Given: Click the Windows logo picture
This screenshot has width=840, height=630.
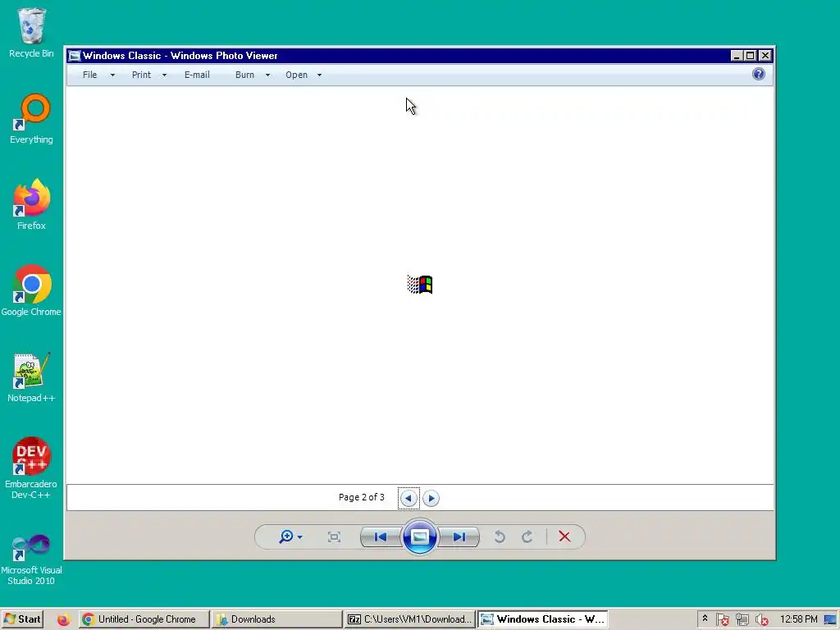Looking at the screenshot, I should coord(420,285).
